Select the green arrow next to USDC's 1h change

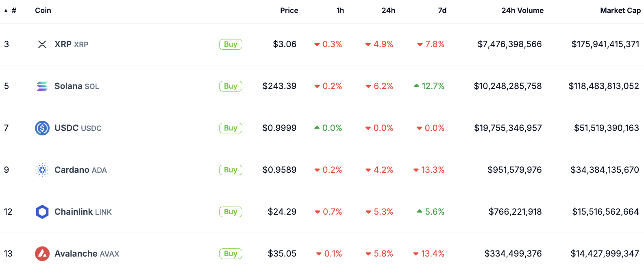[x=318, y=128]
